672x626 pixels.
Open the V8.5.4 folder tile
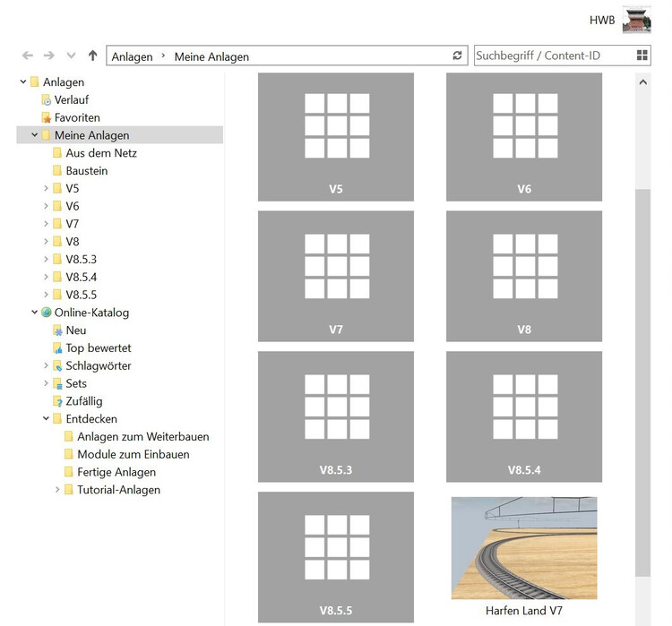click(x=524, y=416)
